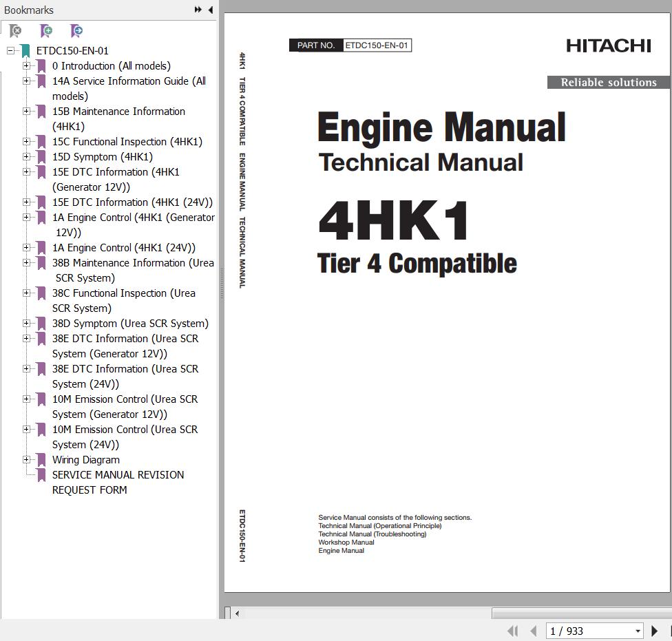Viewport: 672px width, 641px height.
Task: Click bookmark icon beside 0 Introduction
Action: click(x=41, y=66)
